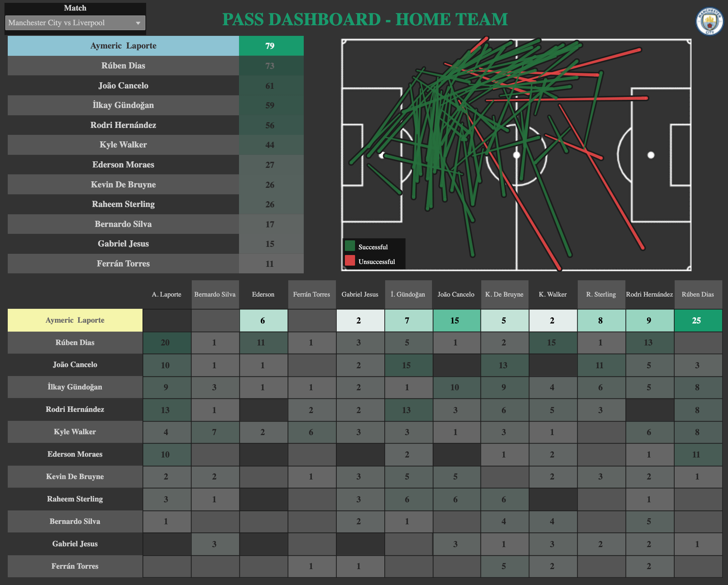
Task: Click Rúben Dias to A. Laporte cell showing 20
Action: tap(167, 343)
